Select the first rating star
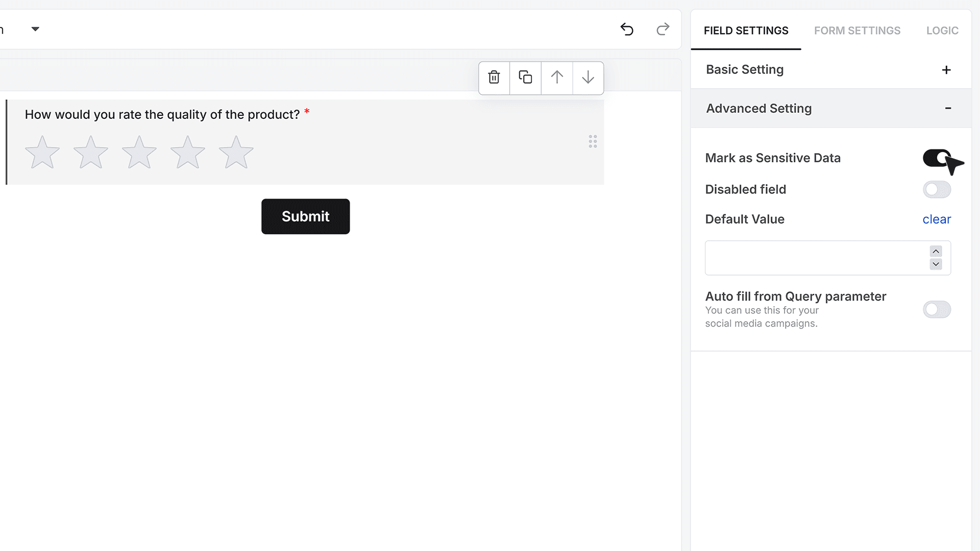 click(42, 152)
